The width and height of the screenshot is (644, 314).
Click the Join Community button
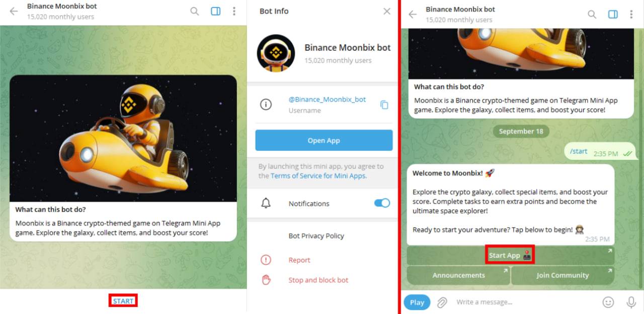tap(563, 275)
